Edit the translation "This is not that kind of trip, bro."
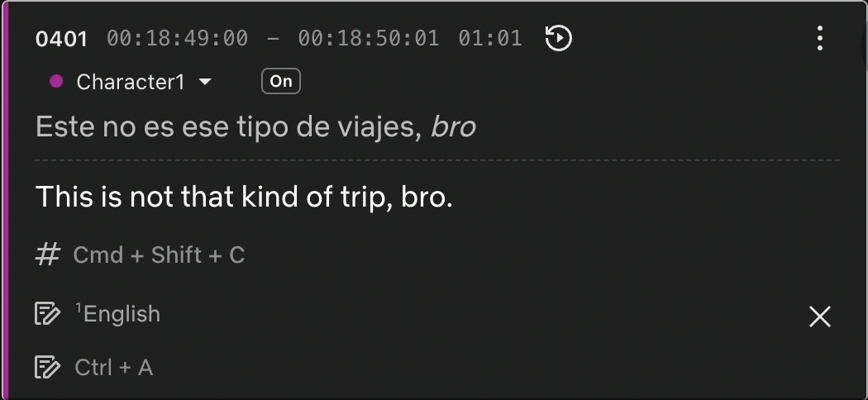 [245, 197]
